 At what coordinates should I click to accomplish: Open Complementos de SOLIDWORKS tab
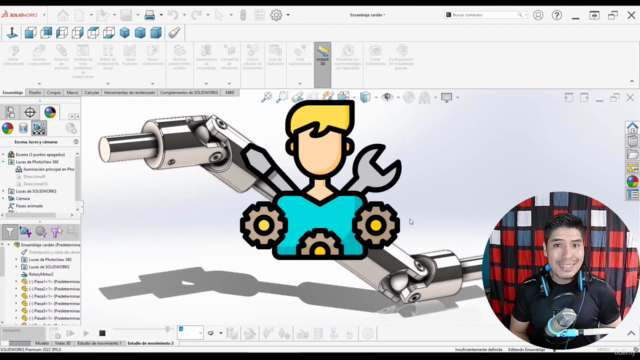189,93
